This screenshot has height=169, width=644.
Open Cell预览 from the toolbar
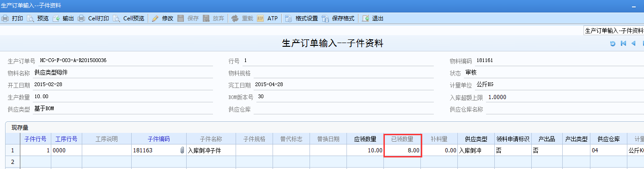[x=128, y=19]
